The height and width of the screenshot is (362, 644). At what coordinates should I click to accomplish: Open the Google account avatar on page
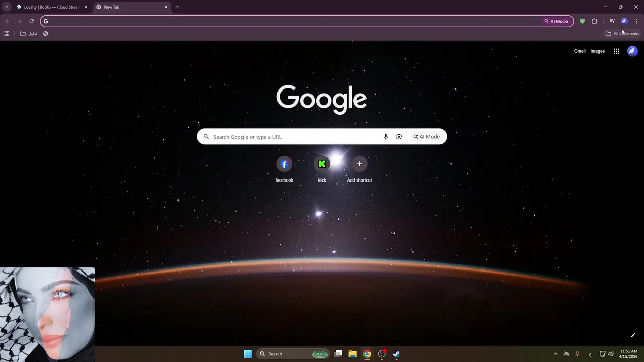click(x=632, y=51)
